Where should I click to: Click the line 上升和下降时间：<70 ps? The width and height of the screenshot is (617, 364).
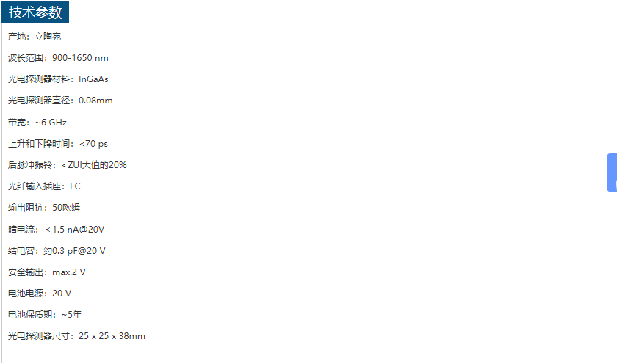pyautogui.click(x=58, y=144)
